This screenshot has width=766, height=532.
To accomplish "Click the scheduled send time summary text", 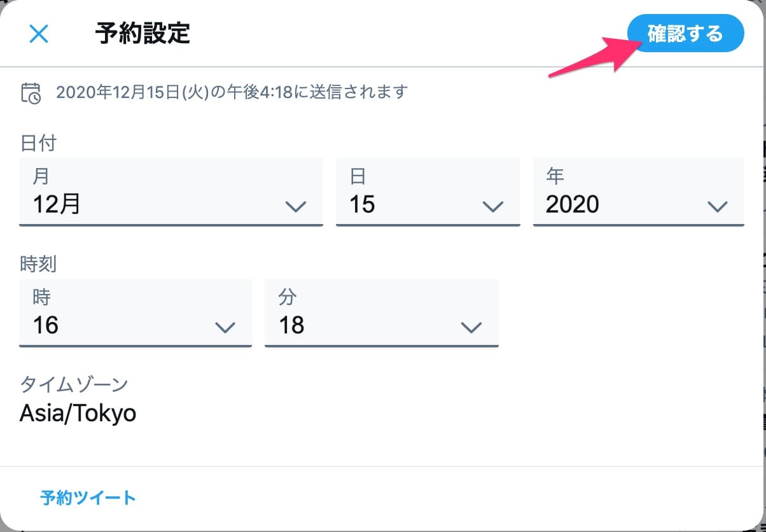I will pos(231,92).
